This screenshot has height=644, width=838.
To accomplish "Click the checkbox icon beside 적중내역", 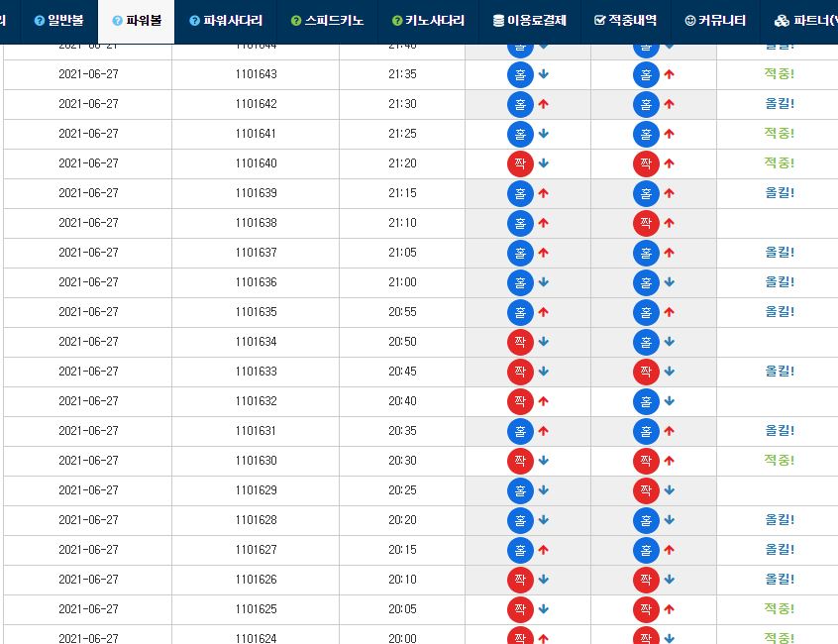I will click(x=599, y=20).
